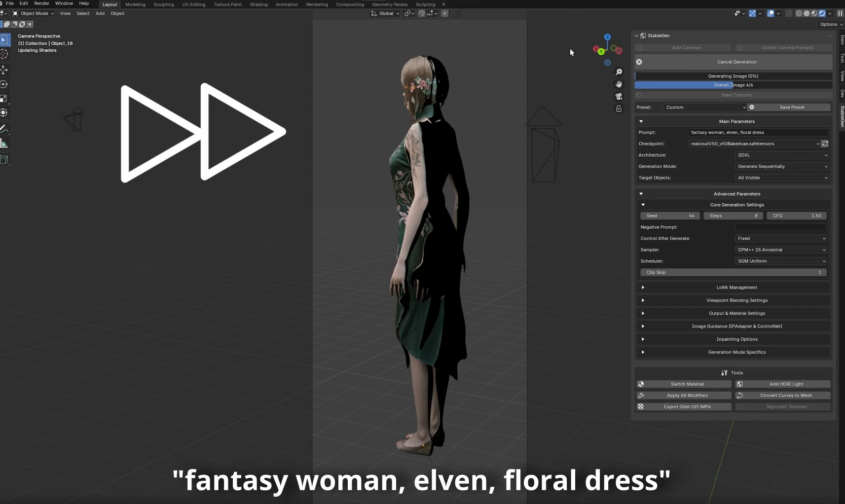Choose the Annotate pencil tool
This screenshot has height=504, width=845.
click(x=4, y=129)
